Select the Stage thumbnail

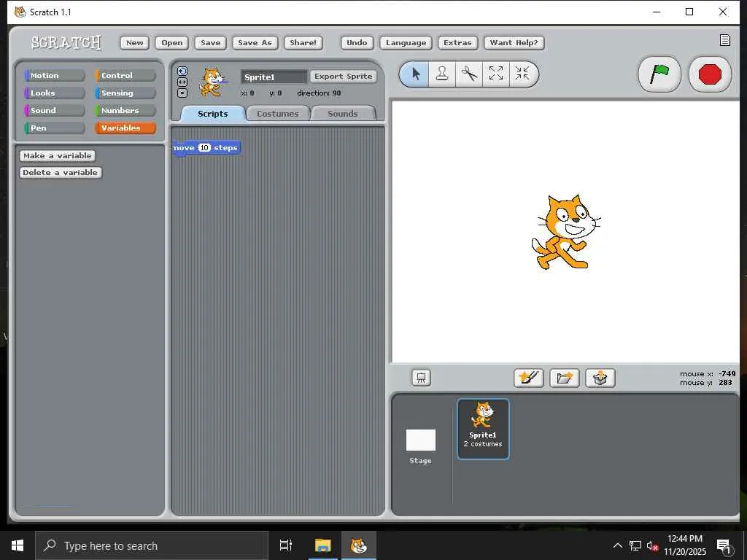point(421,446)
